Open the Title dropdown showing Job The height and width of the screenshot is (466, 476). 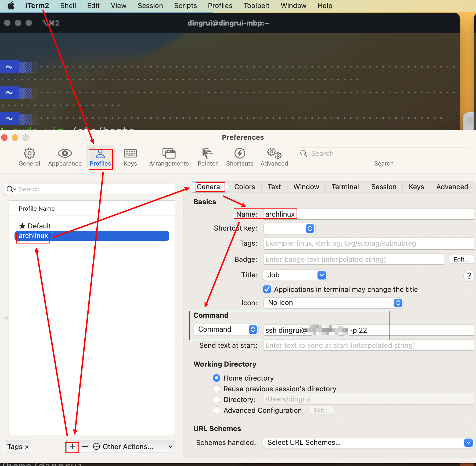click(x=295, y=275)
